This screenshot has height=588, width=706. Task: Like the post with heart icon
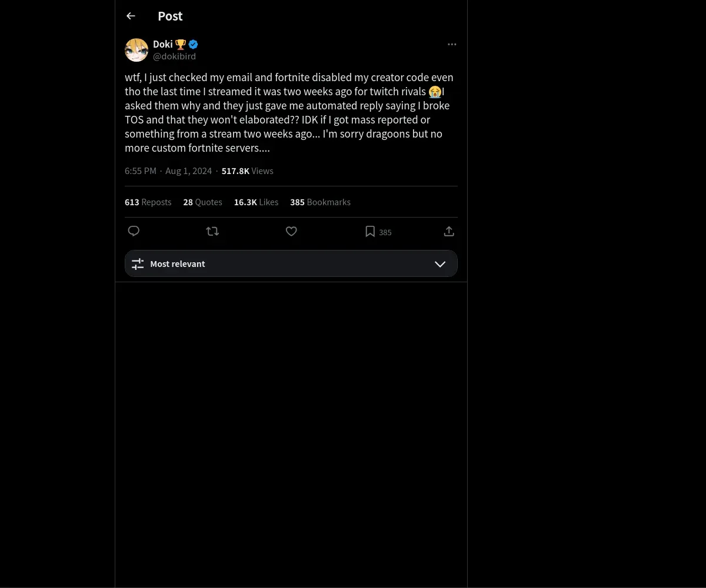(x=291, y=231)
